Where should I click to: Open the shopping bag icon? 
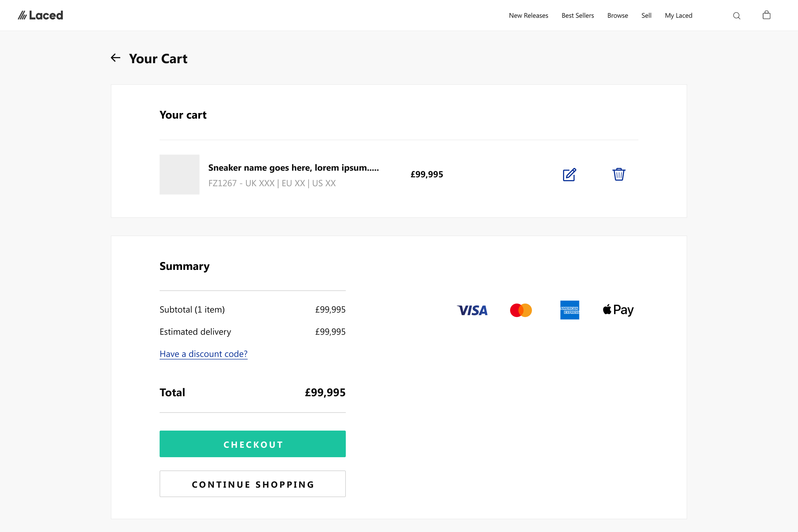coord(766,15)
